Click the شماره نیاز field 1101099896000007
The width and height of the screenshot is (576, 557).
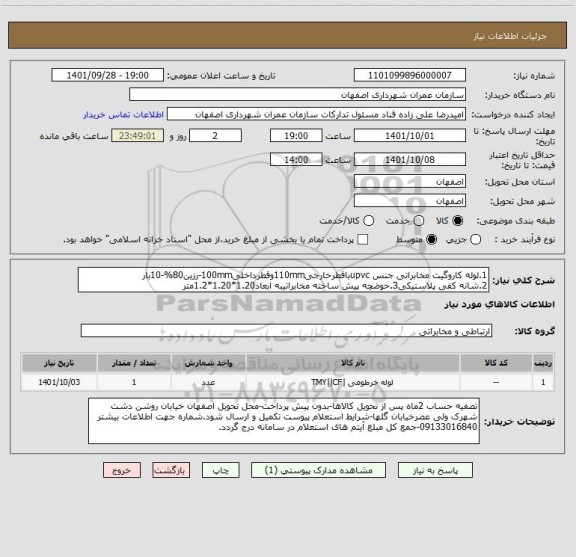410,75
